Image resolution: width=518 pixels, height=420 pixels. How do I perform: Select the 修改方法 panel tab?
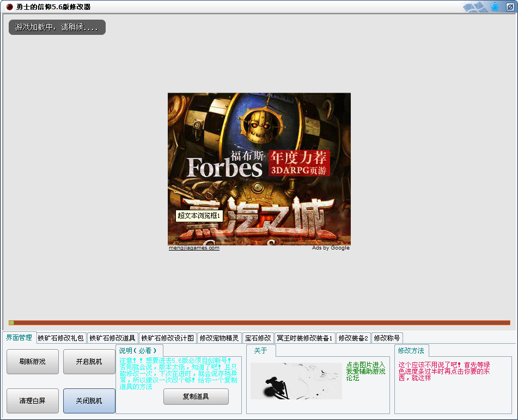point(411,351)
